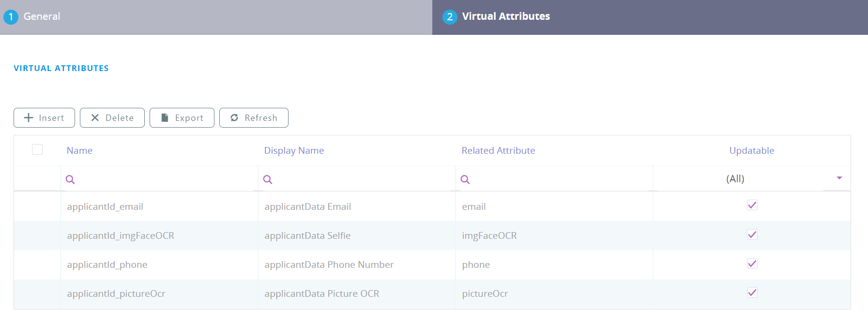Viewport: 868px width, 321px height.
Task: Click the step 1 number badge
Action: [x=11, y=17]
